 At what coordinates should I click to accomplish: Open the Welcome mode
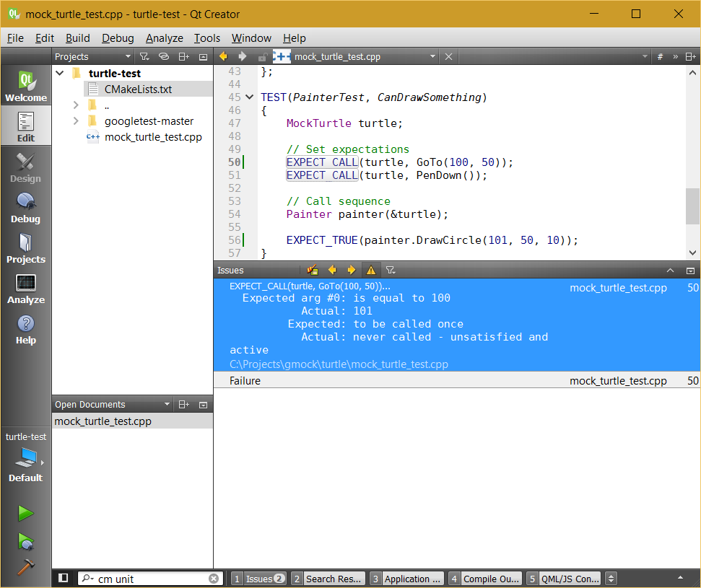coord(26,85)
